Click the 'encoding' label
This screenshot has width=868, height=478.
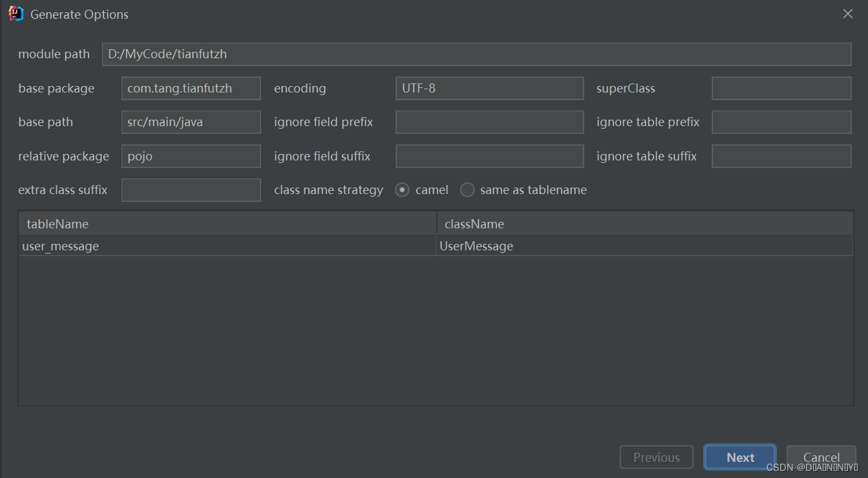coord(300,89)
